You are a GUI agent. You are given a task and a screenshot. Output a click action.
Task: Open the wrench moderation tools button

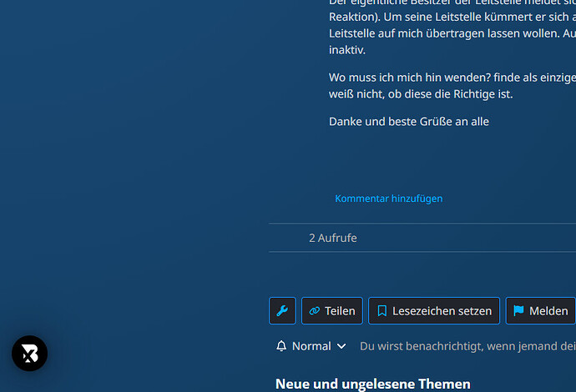(x=282, y=310)
